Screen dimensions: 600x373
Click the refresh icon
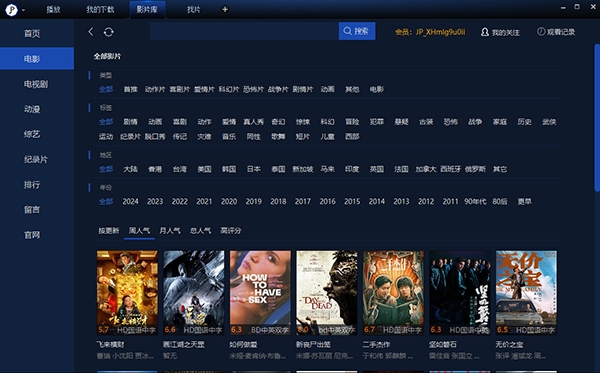pos(109,32)
